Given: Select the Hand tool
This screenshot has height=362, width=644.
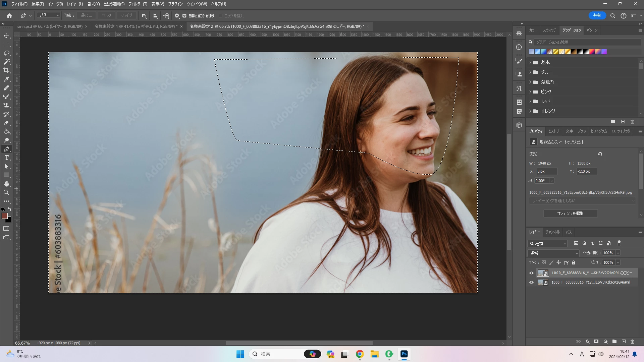Looking at the screenshot, I should (6, 184).
